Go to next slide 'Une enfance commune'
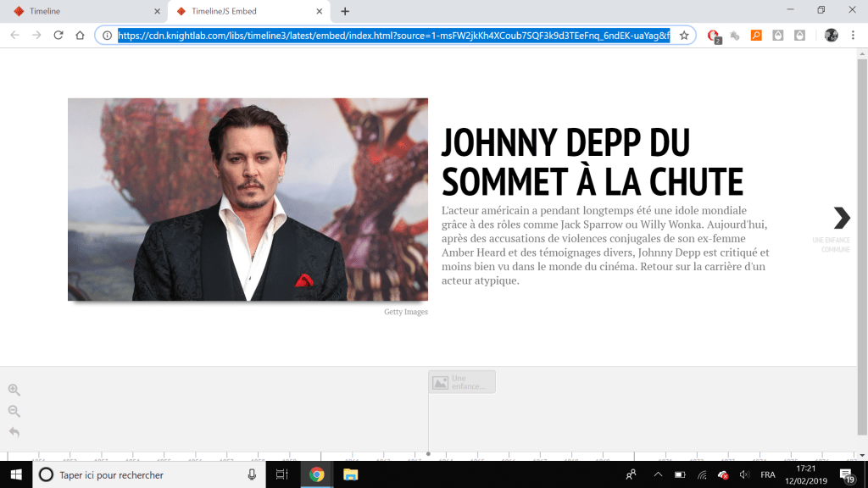The width and height of the screenshot is (868, 488). click(x=841, y=219)
